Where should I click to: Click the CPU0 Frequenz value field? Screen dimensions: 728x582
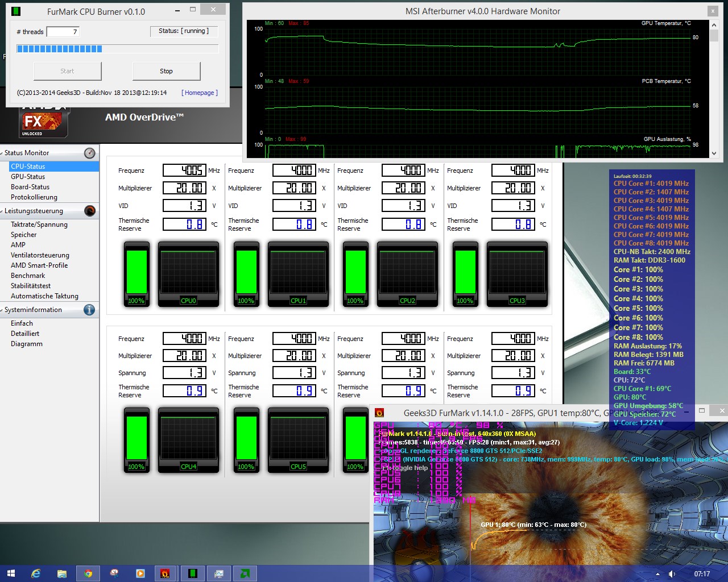point(184,171)
